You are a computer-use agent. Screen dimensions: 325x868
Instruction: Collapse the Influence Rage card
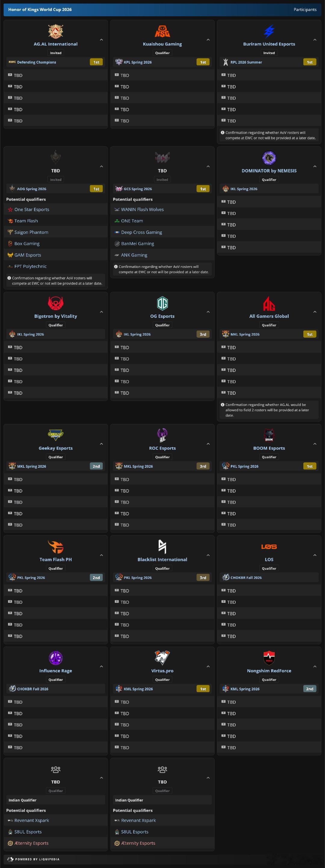click(101, 666)
